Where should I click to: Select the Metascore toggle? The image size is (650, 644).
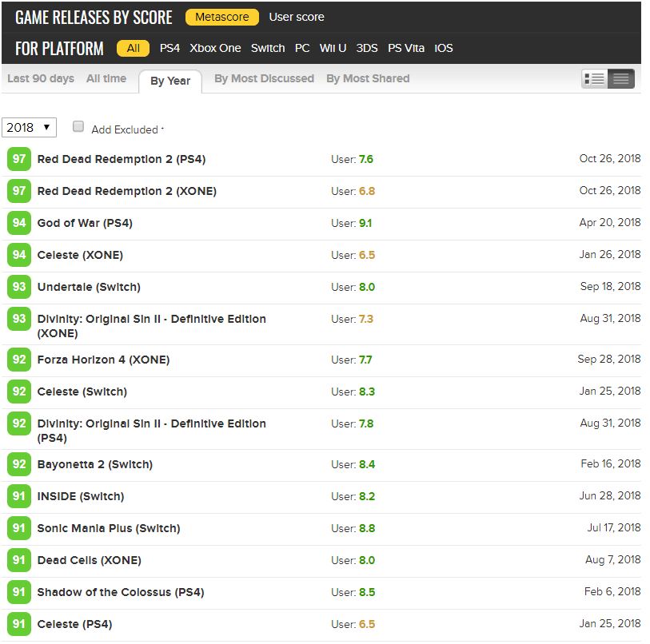point(222,17)
